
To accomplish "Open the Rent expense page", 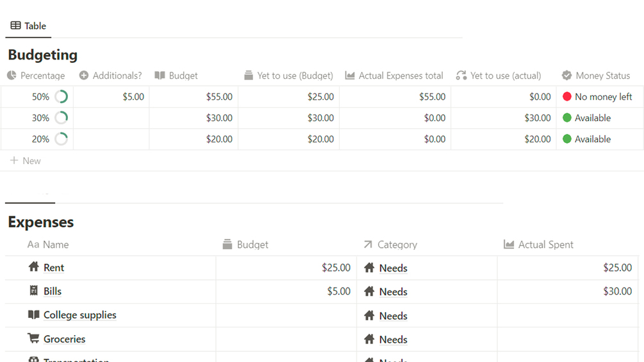I will [54, 268].
